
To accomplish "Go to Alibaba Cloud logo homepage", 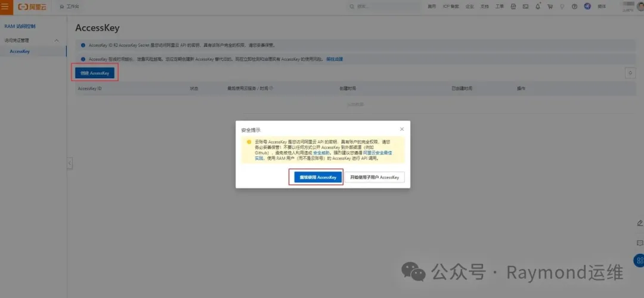I will click(32, 7).
